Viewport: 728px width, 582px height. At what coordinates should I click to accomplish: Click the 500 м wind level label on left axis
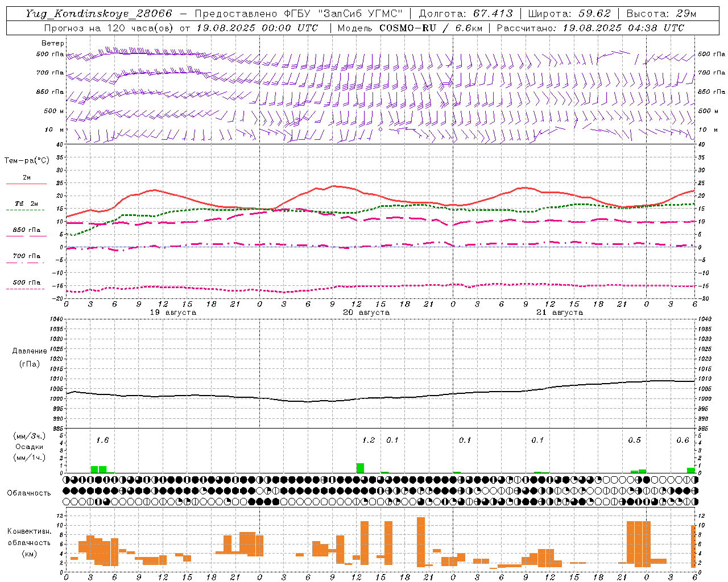(53, 111)
